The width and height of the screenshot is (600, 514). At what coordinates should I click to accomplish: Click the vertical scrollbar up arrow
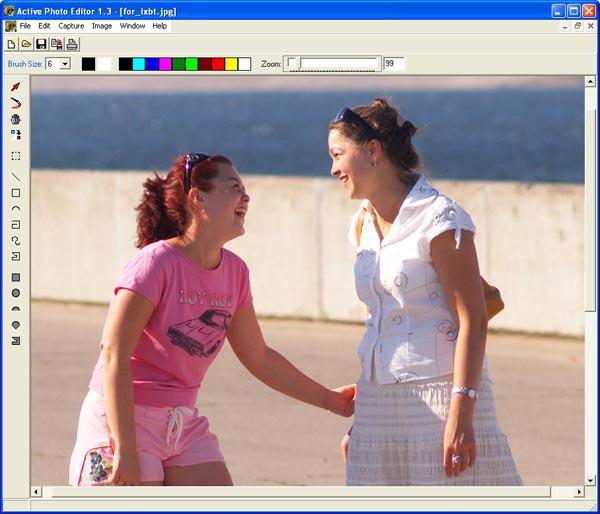point(590,81)
